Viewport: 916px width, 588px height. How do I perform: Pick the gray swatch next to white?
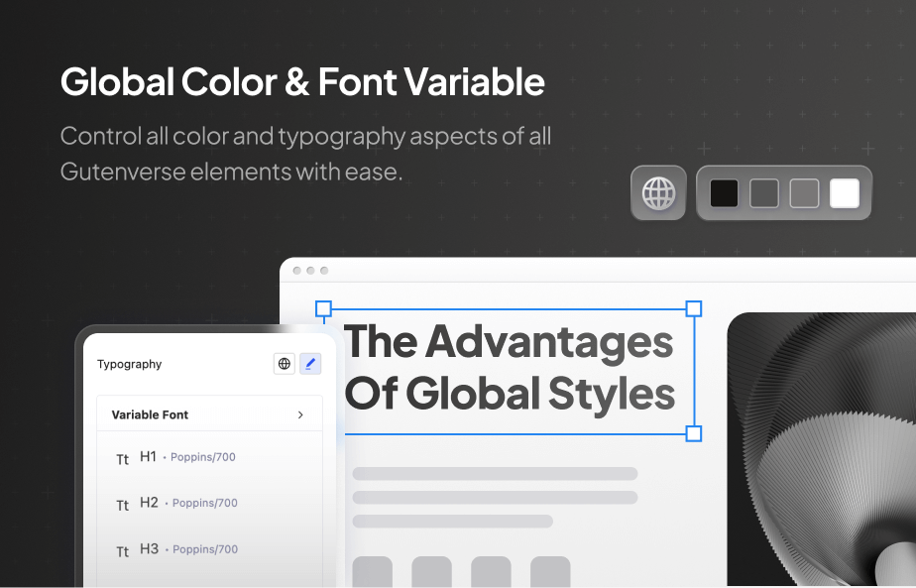[x=804, y=193]
